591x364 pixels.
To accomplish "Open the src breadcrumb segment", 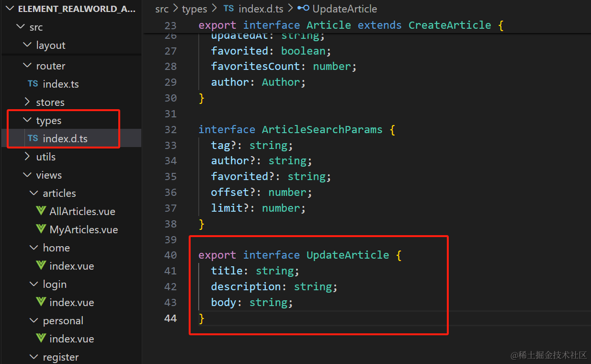I will point(162,9).
